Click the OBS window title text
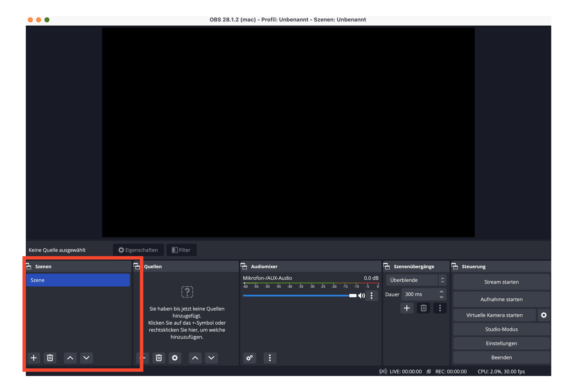The image size is (577, 392). 288,20
